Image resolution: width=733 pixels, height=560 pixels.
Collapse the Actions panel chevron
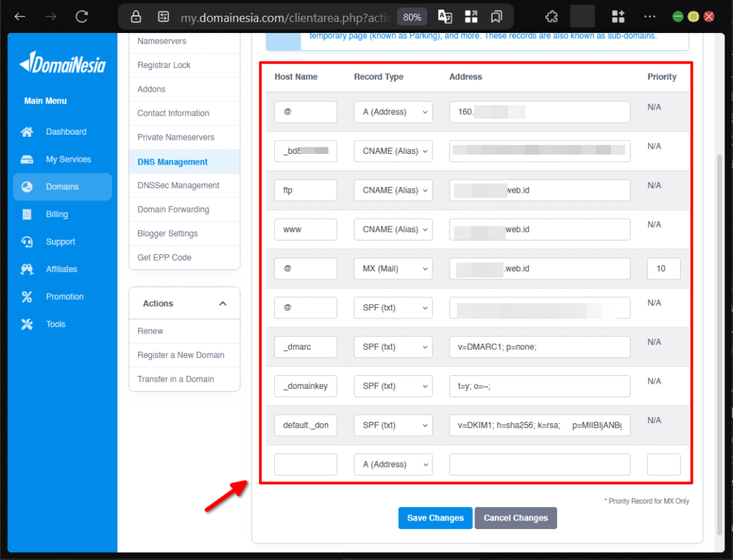point(223,303)
